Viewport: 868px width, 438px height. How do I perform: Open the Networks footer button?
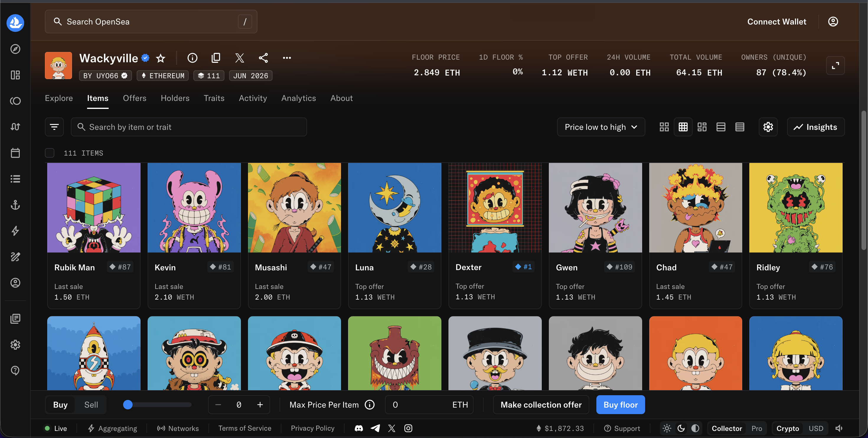(x=177, y=428)
